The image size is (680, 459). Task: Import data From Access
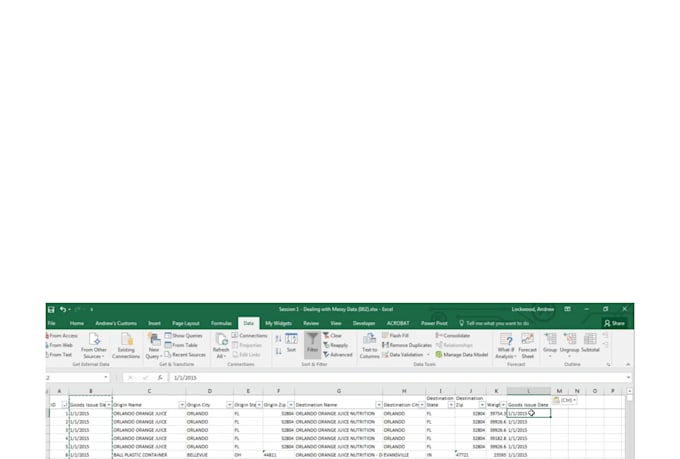(62, 336)
